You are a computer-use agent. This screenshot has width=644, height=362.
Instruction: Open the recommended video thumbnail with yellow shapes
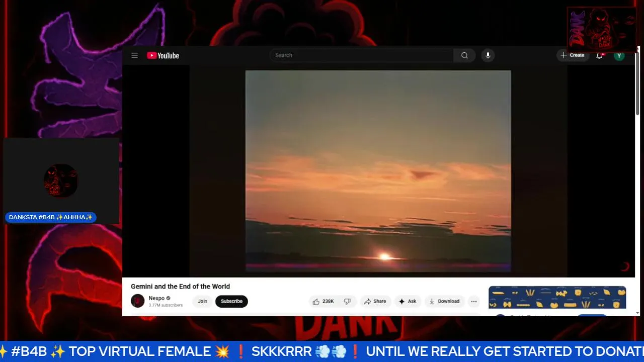tap(557, 298)
